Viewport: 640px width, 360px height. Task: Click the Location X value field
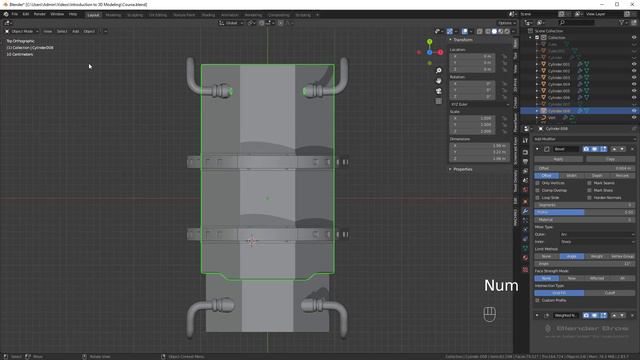click(472, 56)
